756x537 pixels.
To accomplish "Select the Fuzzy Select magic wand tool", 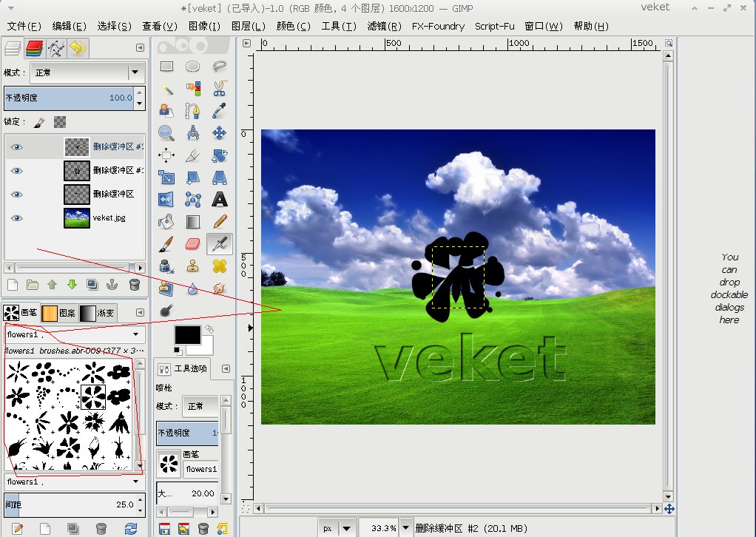I will 166,88.
